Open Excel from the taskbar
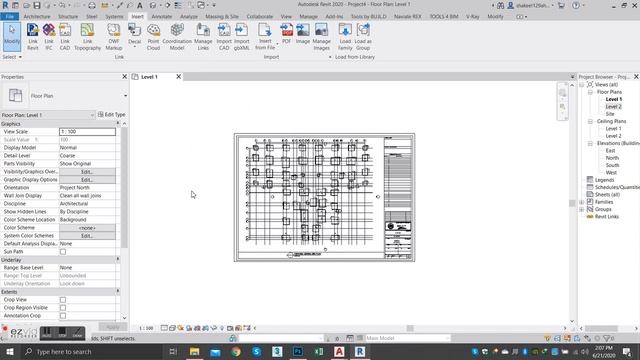640x360 pixels. click(318, 351)
